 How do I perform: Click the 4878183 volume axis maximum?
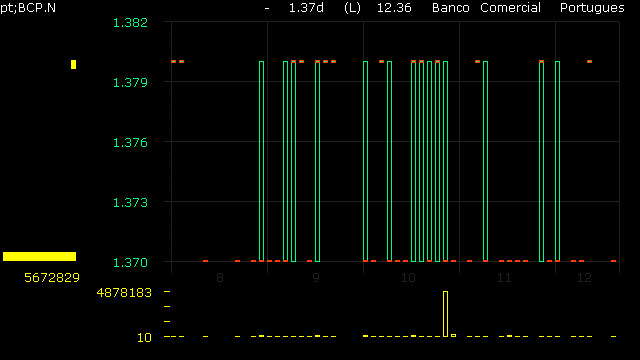coord(124,293)
